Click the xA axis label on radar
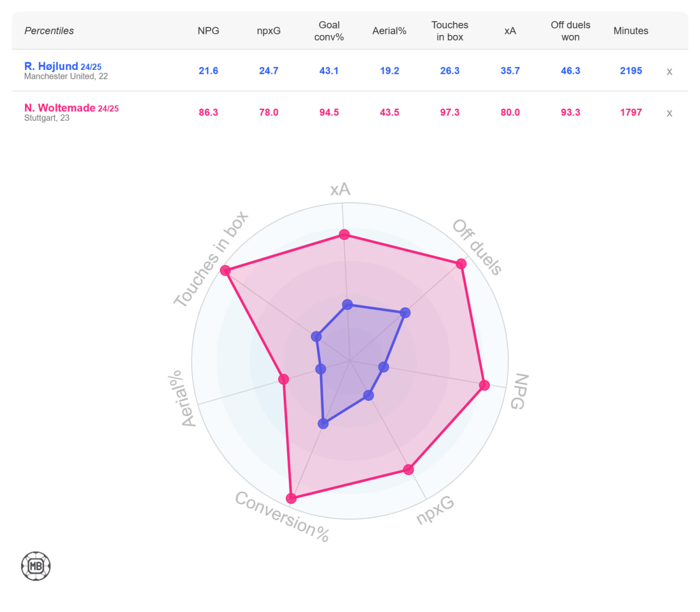 340,190
